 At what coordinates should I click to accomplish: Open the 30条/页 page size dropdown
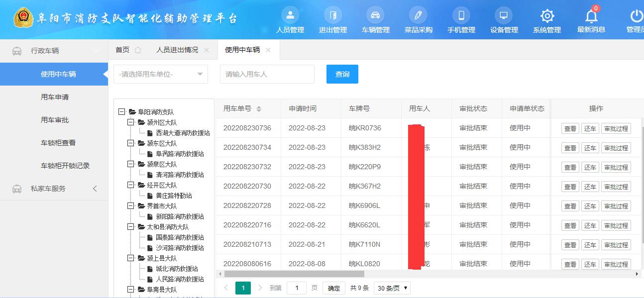click(393, 288)
